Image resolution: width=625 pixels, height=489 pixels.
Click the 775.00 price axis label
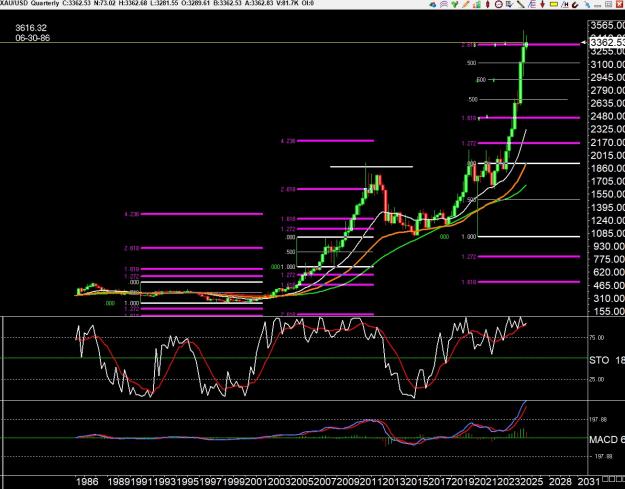tap(610, 259)
